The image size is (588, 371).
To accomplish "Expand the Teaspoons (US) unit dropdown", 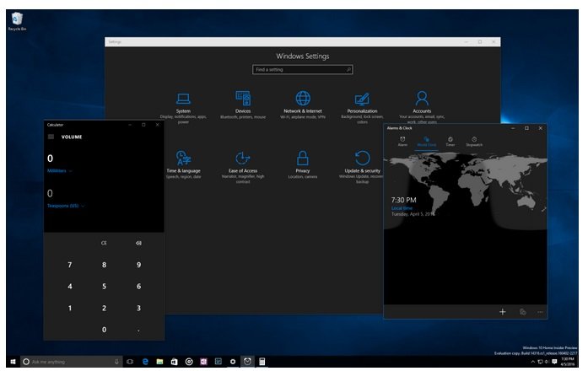I will point(66,206).
